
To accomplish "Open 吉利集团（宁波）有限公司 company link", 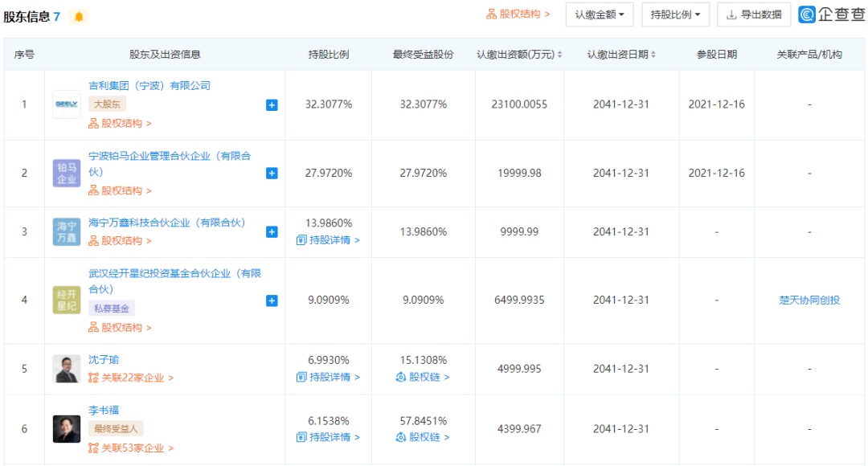I will [x=149, y=86].
